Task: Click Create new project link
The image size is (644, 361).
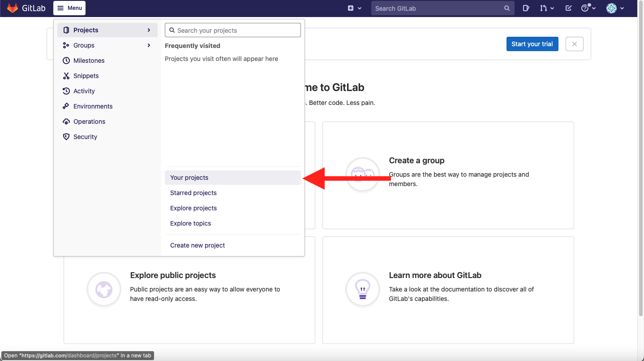Action: [x=233, y=245]
